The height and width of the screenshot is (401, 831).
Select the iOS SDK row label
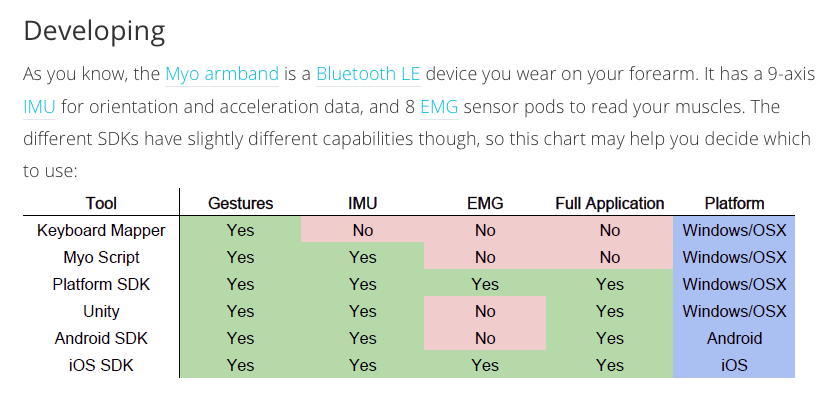(x=101, y=365)
